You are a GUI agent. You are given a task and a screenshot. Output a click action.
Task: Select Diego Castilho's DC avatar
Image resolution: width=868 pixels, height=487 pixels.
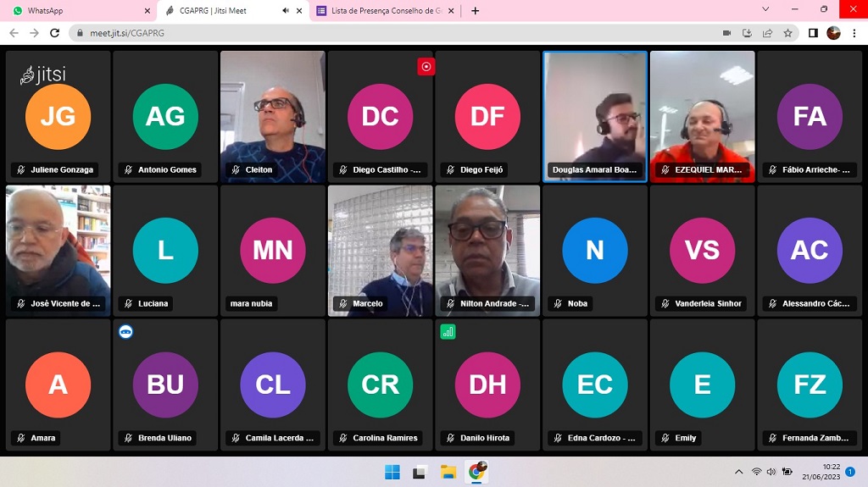[381, 116]
